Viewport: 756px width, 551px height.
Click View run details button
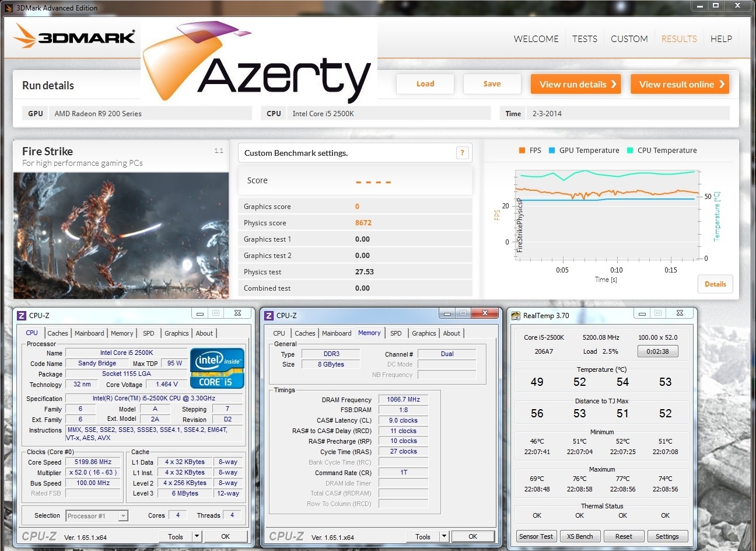pos(576,84)
